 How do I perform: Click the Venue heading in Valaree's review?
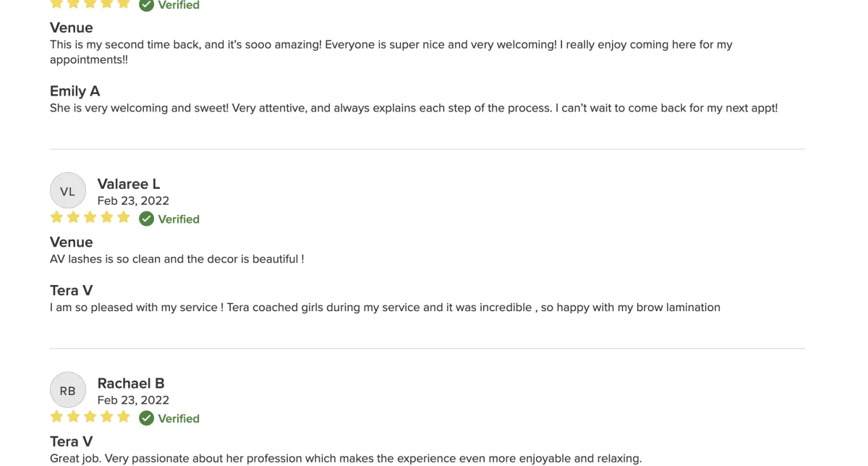(x=72, y=242)
